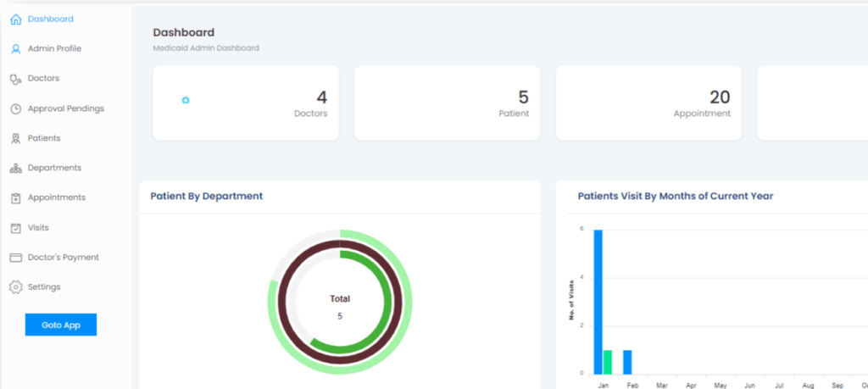Click the Patients person icon
The image size is (868, 389).
coord(15,138)
